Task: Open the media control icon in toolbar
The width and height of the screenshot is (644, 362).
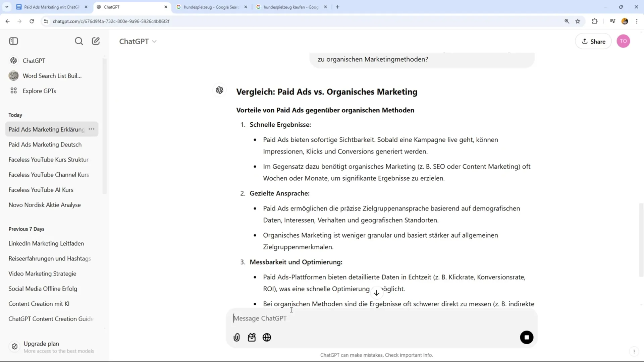Action: (x=612, y=21)
